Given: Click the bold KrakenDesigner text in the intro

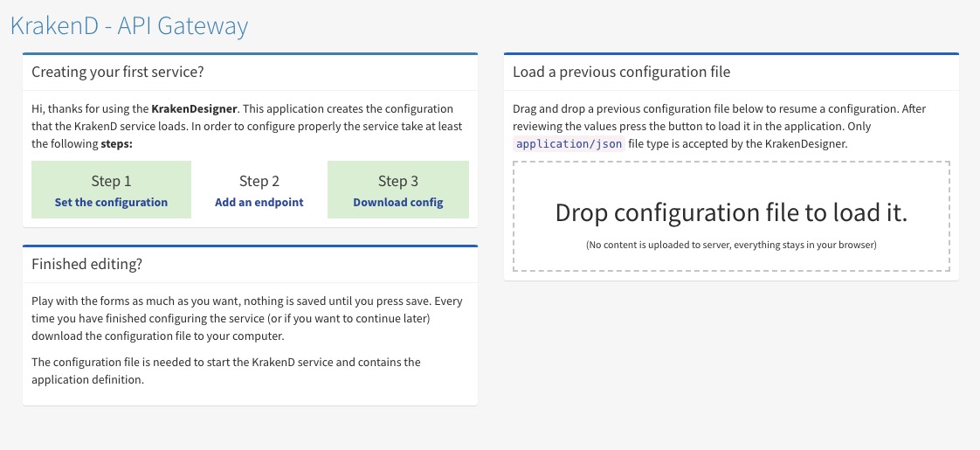Looking at the screenshot, I should tap(196, 109).
